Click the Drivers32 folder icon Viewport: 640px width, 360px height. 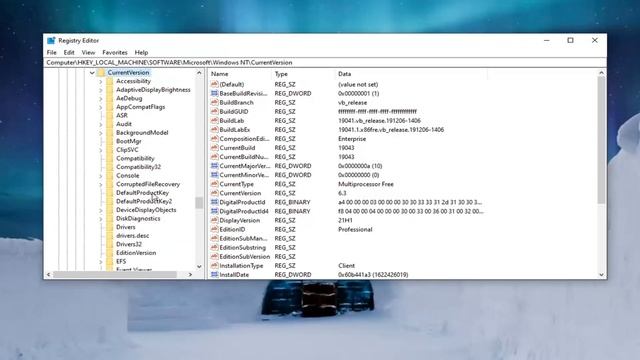[109, 244]
